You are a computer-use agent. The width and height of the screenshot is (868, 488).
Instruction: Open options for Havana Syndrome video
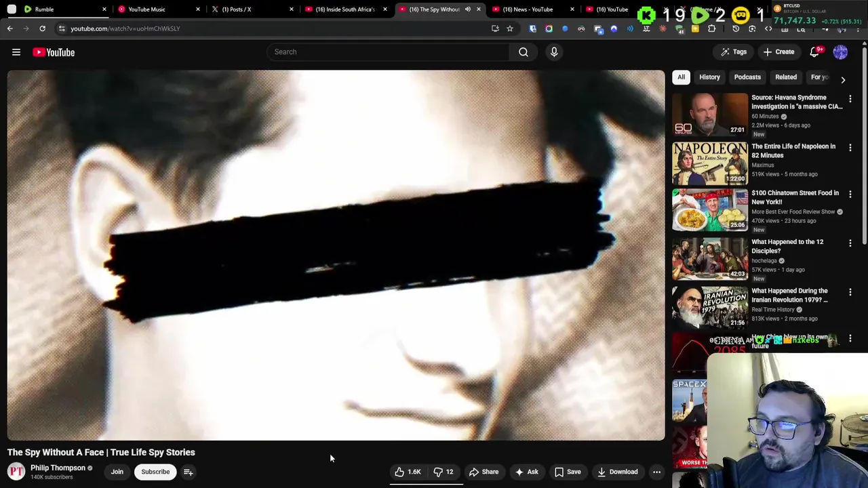coord(850,99)
